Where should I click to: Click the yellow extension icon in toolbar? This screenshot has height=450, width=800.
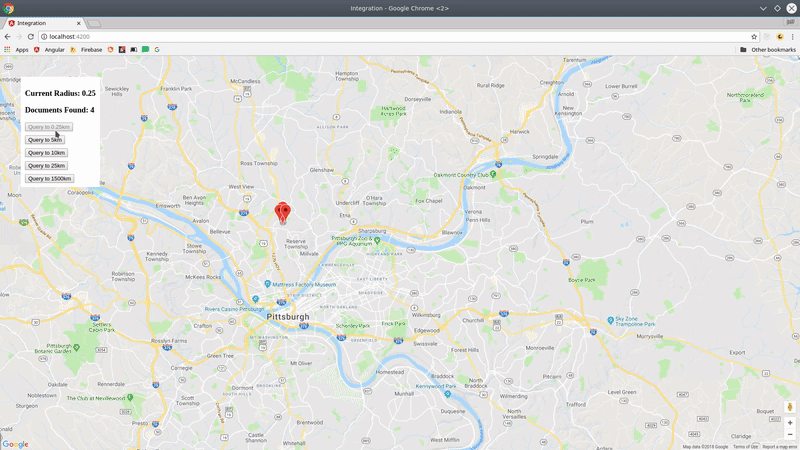[x=780, y=37]
